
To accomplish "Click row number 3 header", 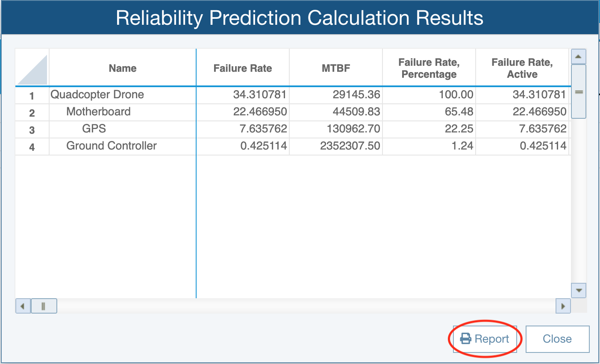I will point(32,130).
